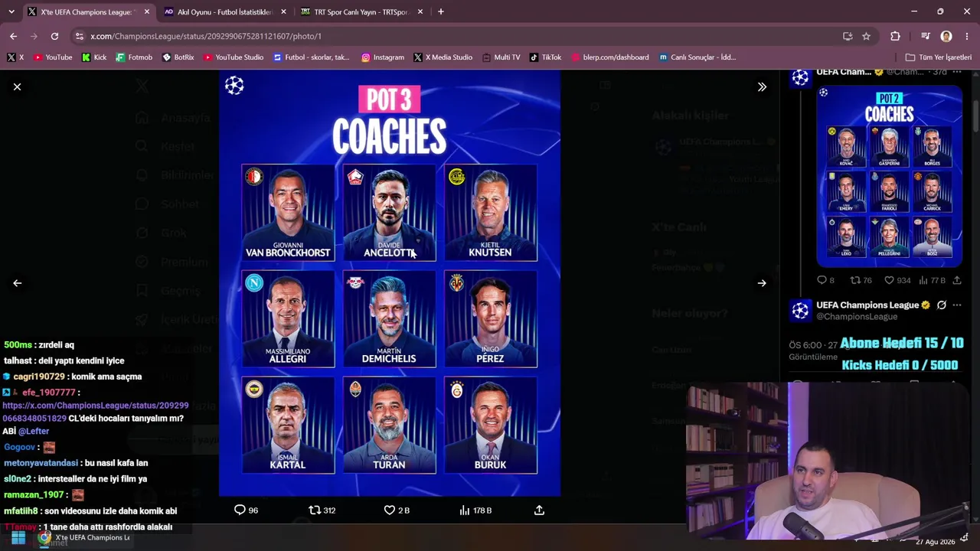
Task: Open replies on the Pot 3 photo
Action: [246, 510]
